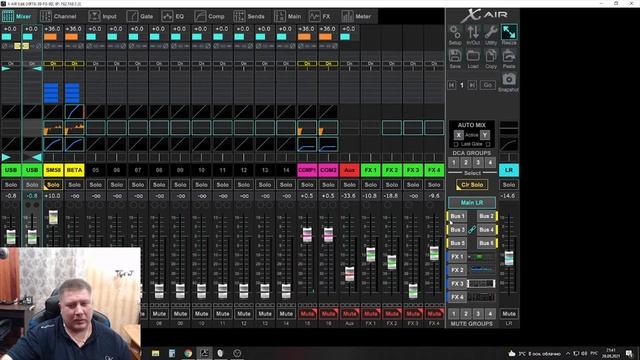Select the FX 3 sends button
Screen dimensions: 640x360
coord(457,284)
